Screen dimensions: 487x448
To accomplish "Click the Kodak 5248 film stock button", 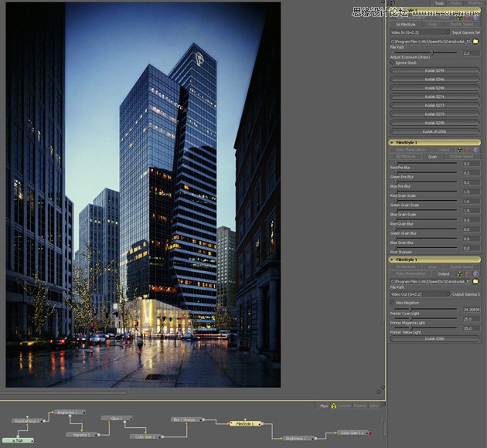I will click(434, 88).
